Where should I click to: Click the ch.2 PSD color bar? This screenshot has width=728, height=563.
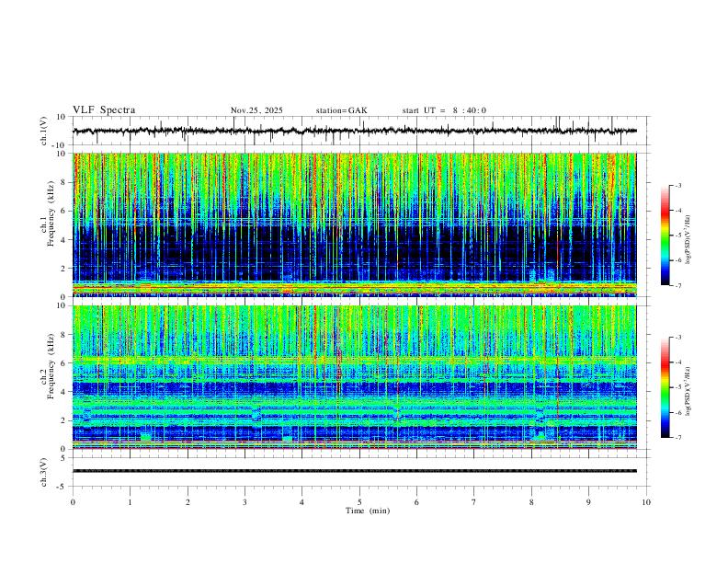(x=665, y=387)
